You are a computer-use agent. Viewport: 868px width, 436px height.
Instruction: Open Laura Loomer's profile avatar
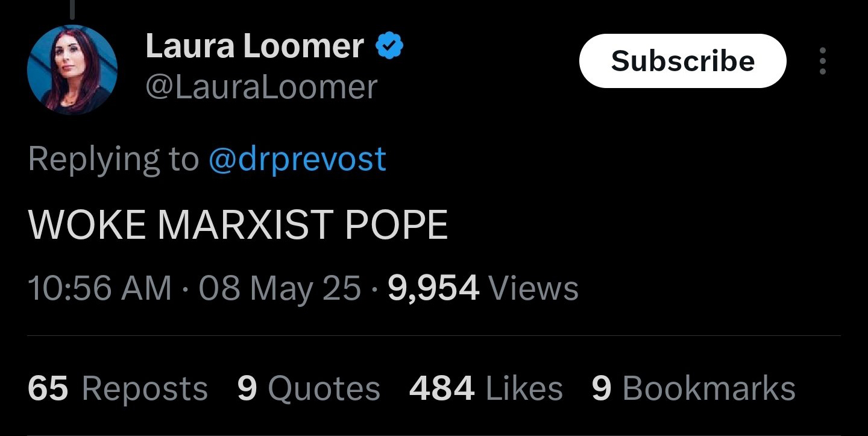coord(72,69)
